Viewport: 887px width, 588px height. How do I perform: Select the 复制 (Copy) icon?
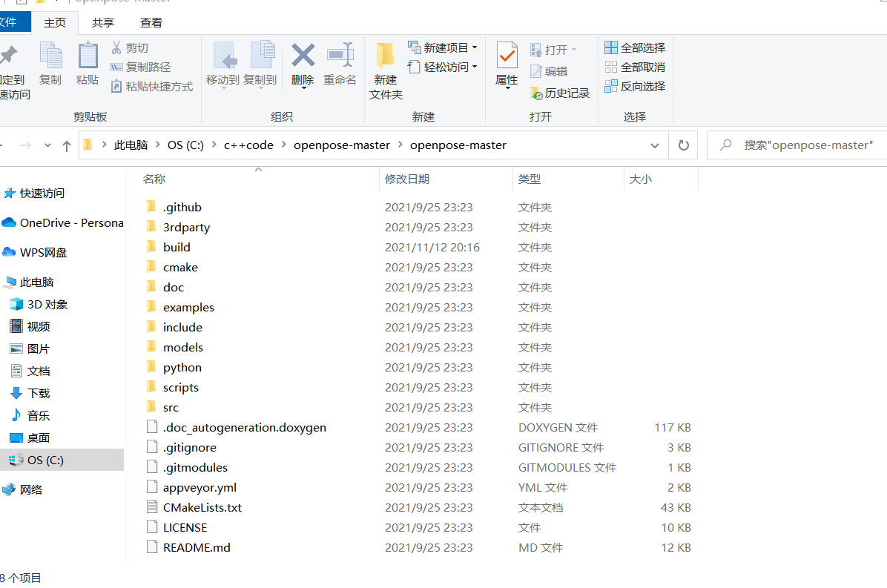(50, 65)
